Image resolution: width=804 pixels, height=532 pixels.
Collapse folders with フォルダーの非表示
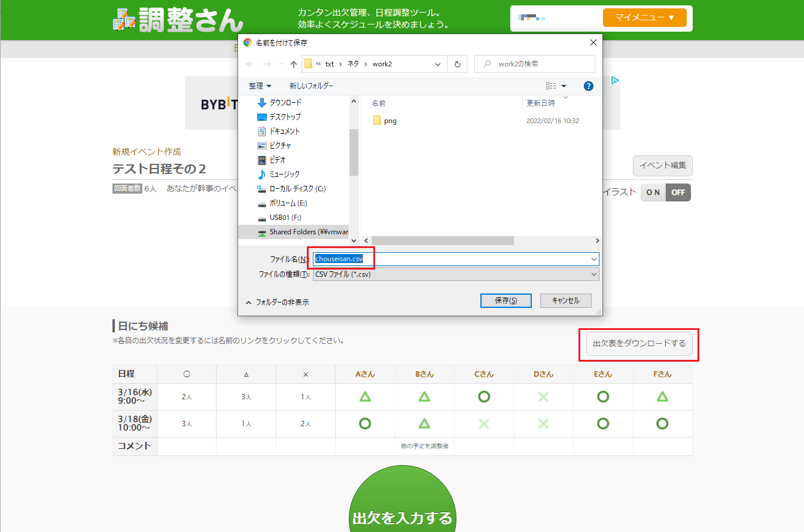click(x=276, y=302)
